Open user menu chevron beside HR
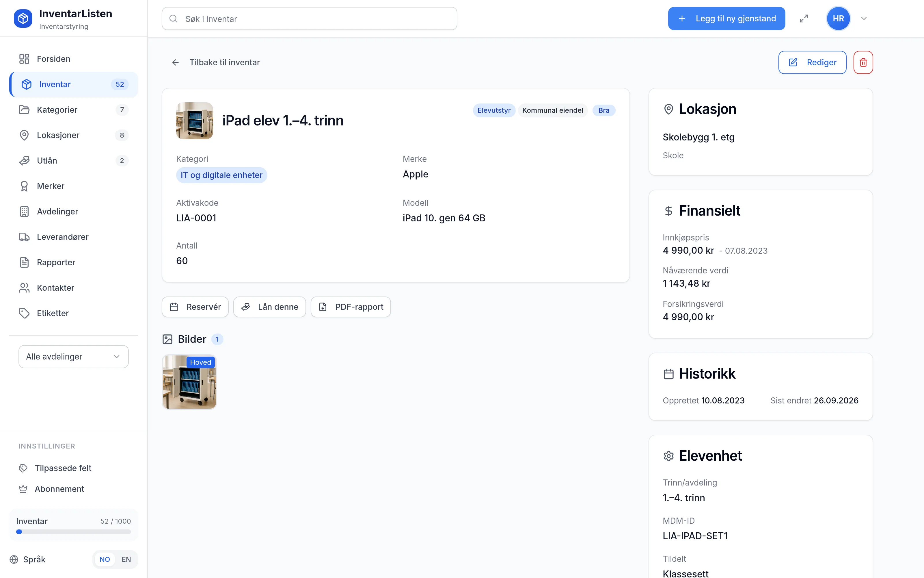The image size is (924, 578). coord(864,18)
